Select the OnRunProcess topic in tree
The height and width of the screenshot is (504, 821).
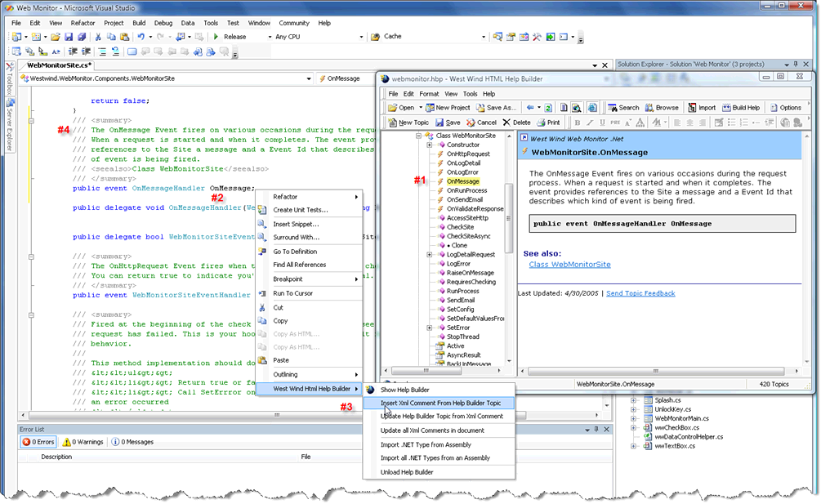(466, 190)
